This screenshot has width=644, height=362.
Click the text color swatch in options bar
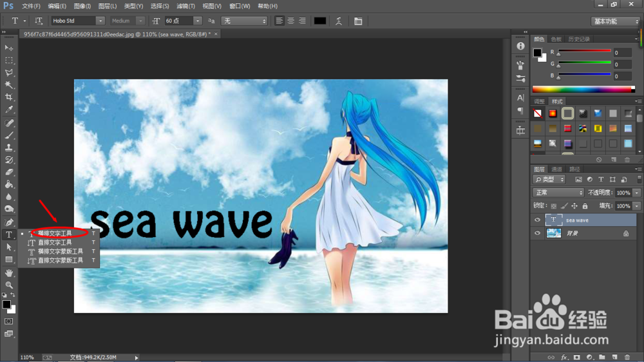(x=320, y=21)
